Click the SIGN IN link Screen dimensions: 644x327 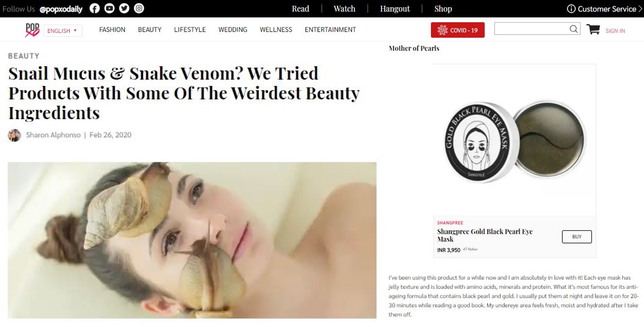615,31
